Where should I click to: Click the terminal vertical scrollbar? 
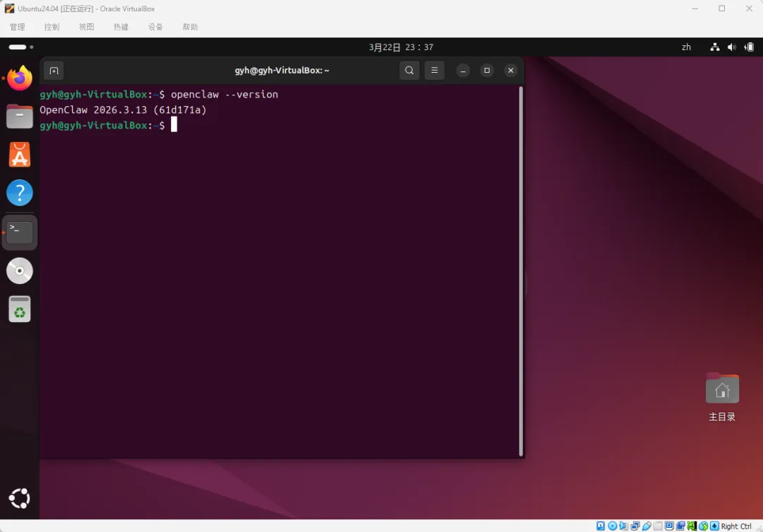521,271
